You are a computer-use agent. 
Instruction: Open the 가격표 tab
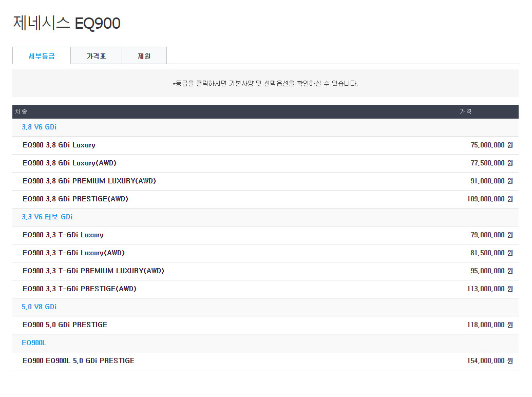pos(96,55)
